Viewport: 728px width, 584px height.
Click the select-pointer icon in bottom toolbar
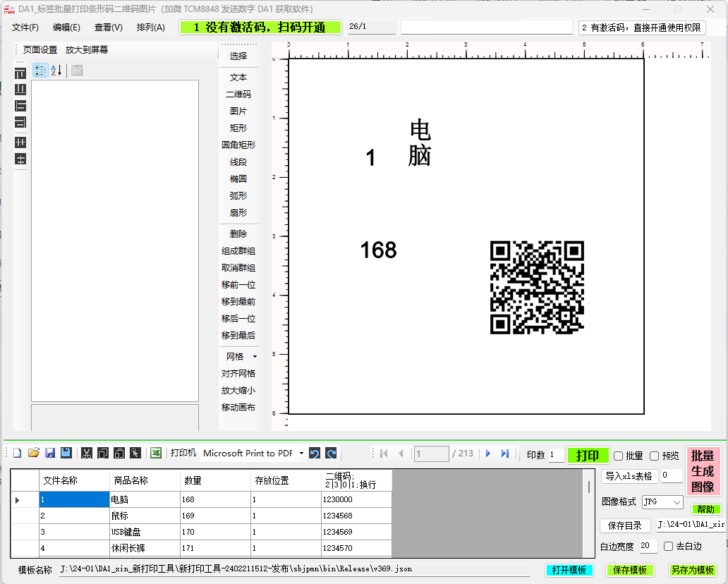135,453
